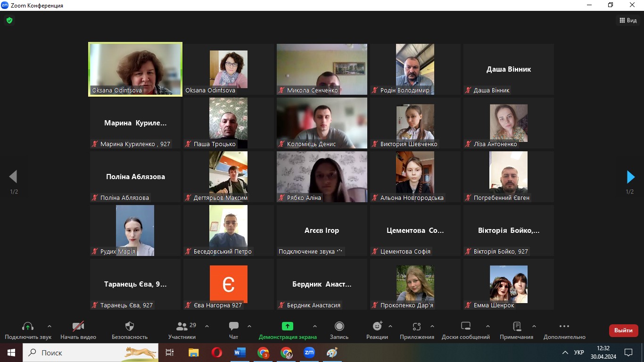Viewport: 644px width, 362px height.
Task: Select Родін Володимир video tile
Action: [415, 69]
